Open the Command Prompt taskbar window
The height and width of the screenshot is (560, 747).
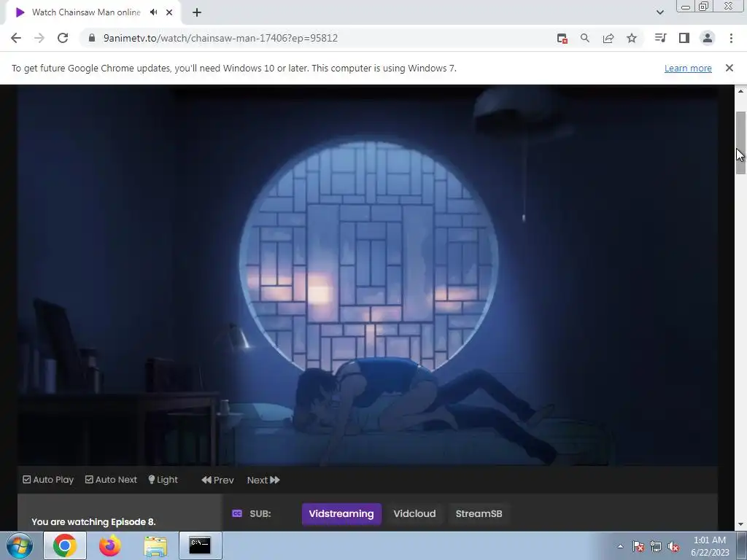[x=200, y=545]
